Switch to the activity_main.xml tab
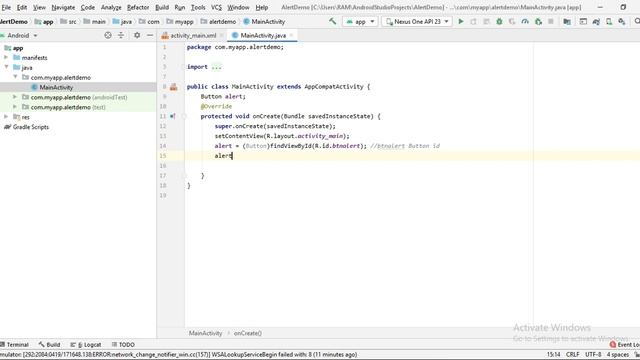The width and height of the screenshot is (640, 360). pyautogui.click(x=193, y=36)
